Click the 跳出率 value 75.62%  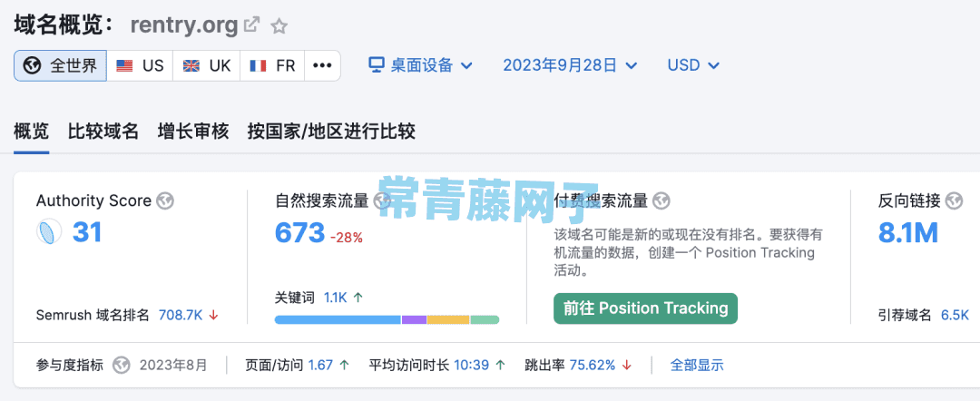click(593, 365)
